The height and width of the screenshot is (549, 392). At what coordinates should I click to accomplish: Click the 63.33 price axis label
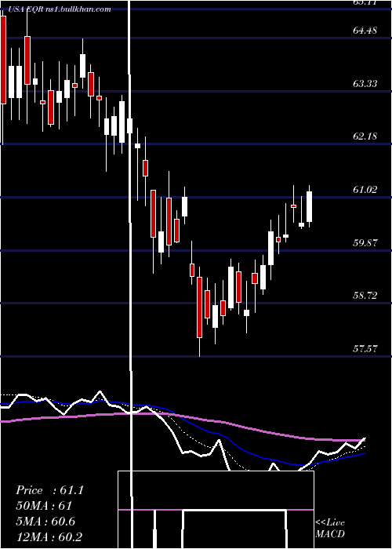[x=365, y=84]
